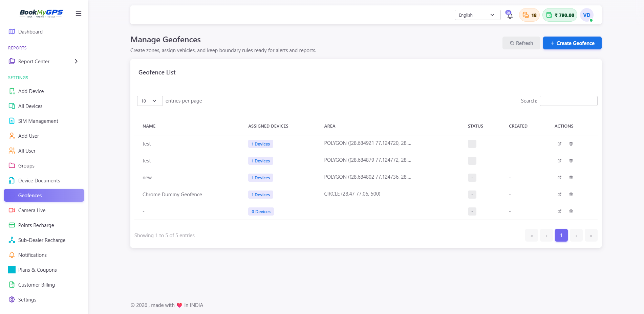Screen dimensions: 644x314
Task: Edit the 'new' geofence
Action: (x=560, y=178)
